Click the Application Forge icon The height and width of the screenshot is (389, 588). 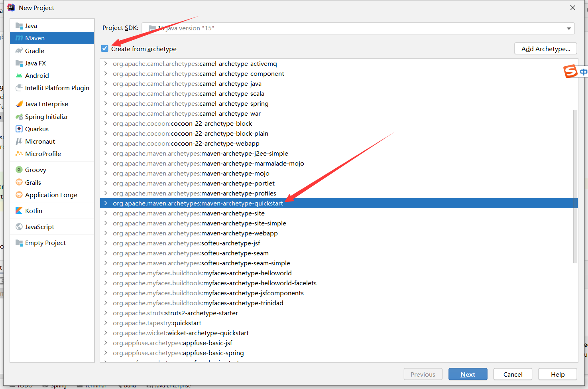coord(19,195)
